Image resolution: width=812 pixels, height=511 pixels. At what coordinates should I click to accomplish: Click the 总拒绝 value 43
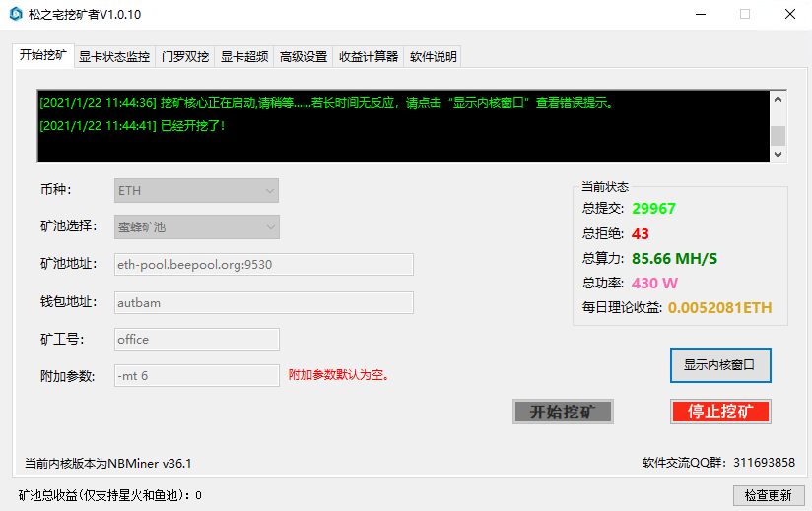tap(641, 233)
